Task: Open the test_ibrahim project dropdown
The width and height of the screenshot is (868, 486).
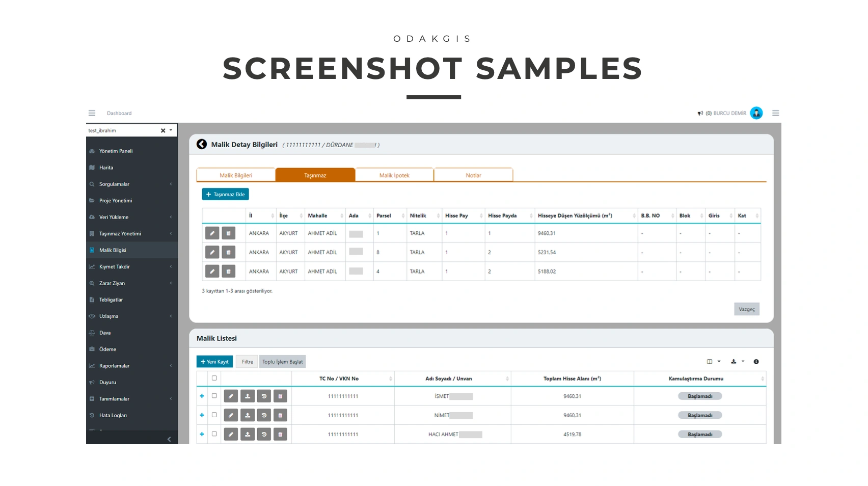Action: coord(171,130)
